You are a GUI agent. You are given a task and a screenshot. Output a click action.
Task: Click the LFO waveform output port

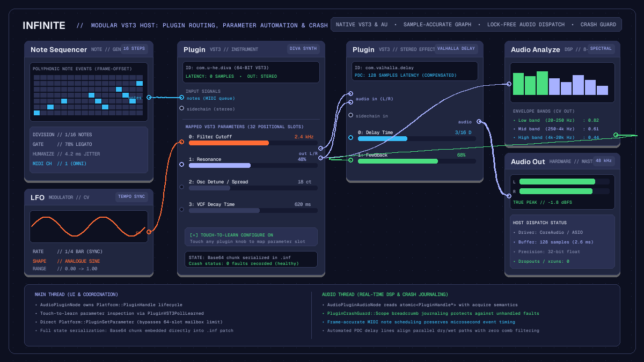[149, 232]
